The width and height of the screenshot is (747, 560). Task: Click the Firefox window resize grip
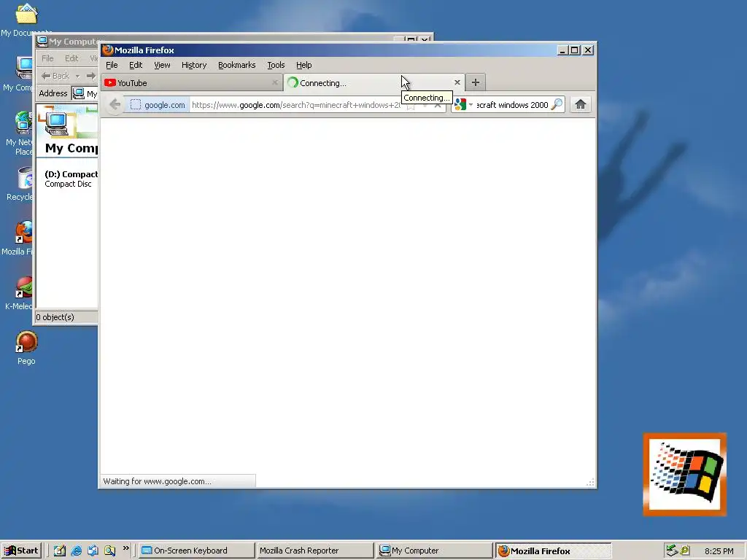[590, 483]
